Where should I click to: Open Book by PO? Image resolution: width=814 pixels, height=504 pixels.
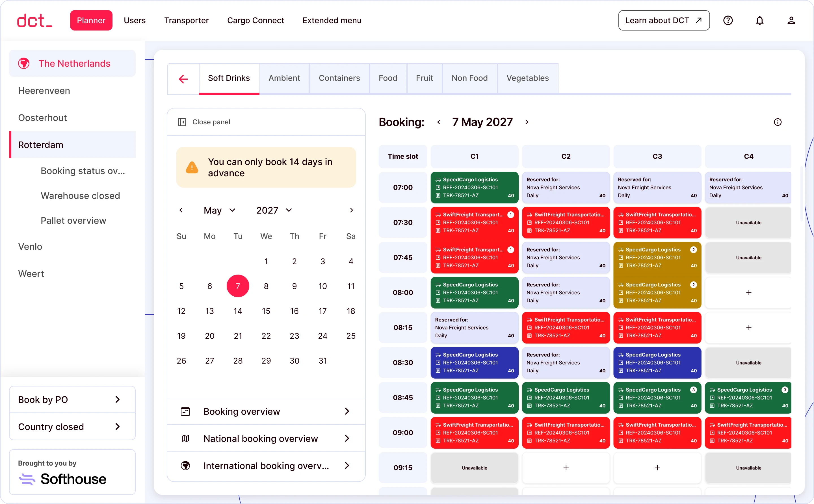[72, 399]
